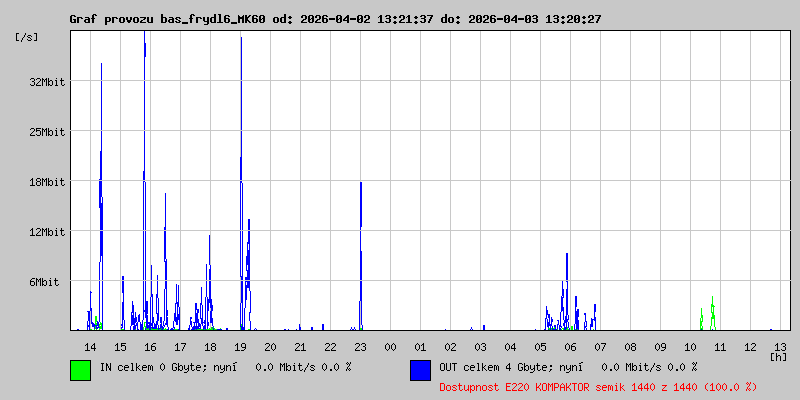
Task: Click the blue traffic spike at hour 23
Action: (x=361, y=255)
